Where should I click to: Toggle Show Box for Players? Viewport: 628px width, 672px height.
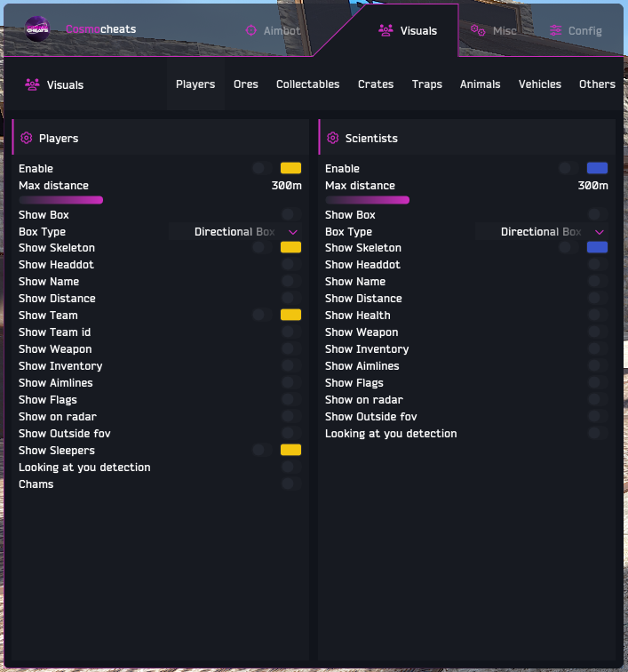[291, 214]
